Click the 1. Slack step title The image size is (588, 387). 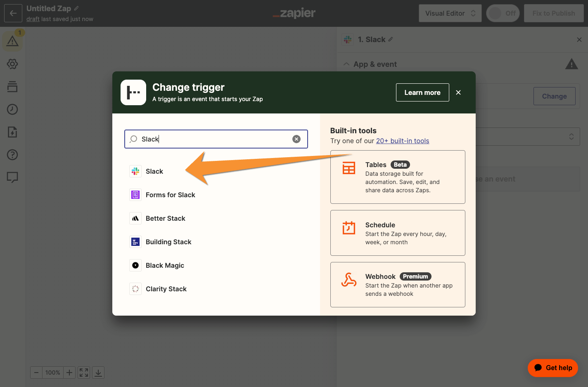point(372,40)
